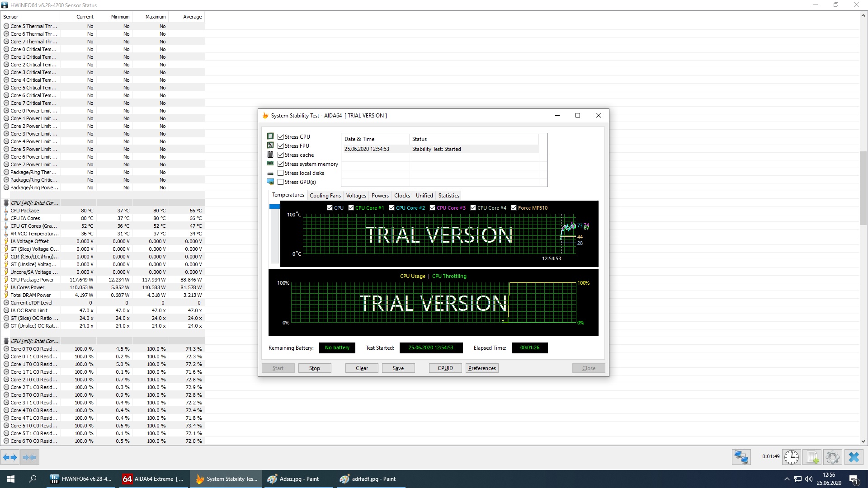Switch to the Clocks tab
The width and height of the screenshot is (868, 488).
(x=402, y=196)
